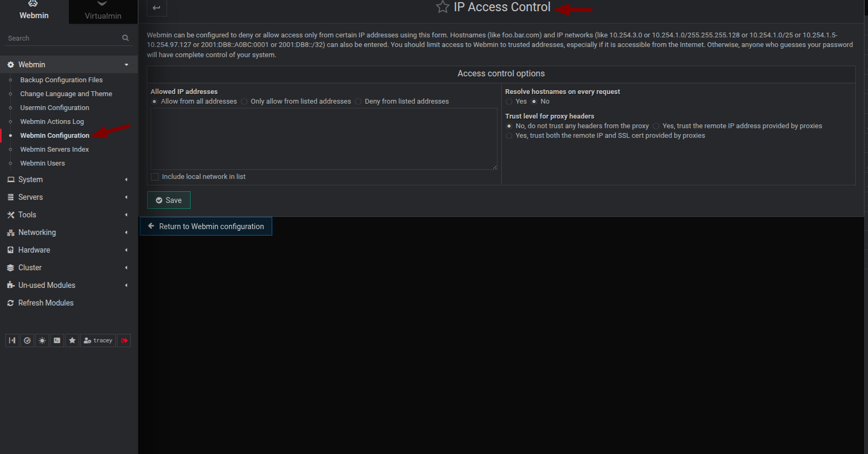Click the System laptop icon
Screen dimensions: 868x454
(x=11, y=179)
